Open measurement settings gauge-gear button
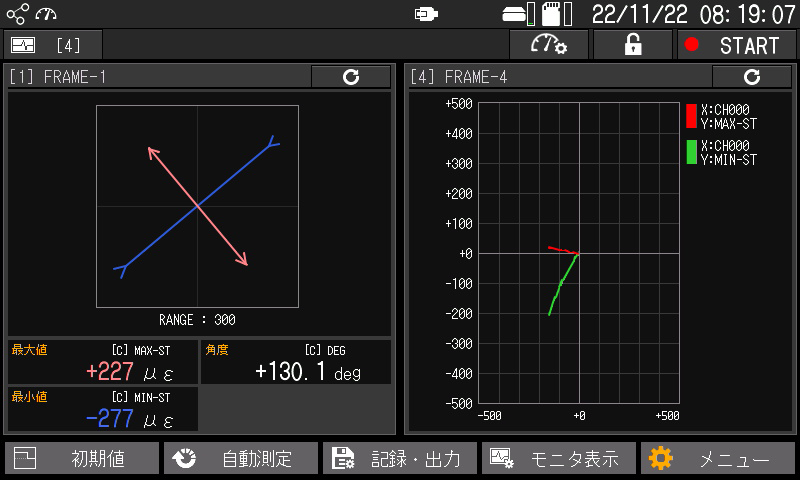This screenshot has height=480, width=800. 549,45
